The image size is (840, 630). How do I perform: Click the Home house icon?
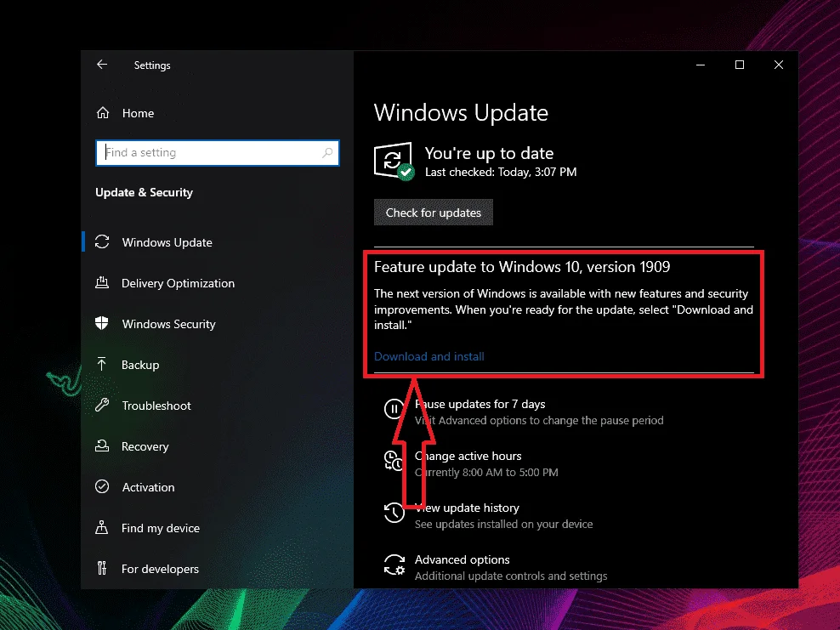click(103, 113)
